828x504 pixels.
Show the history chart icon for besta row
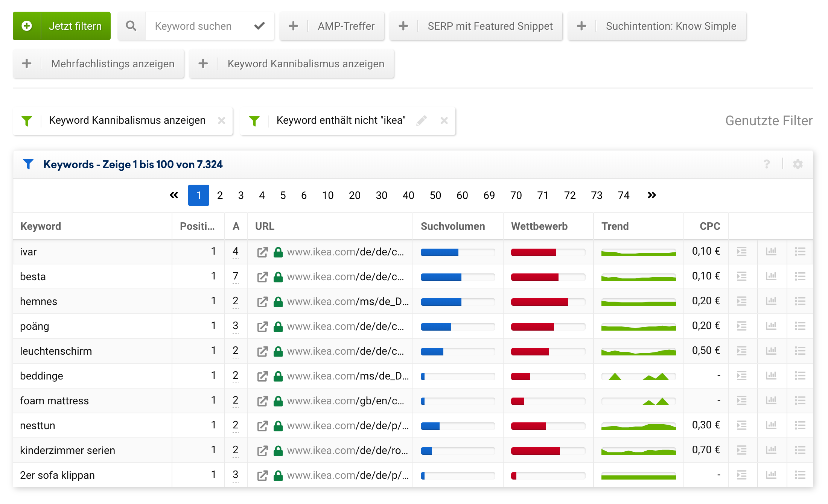point(771,276)
